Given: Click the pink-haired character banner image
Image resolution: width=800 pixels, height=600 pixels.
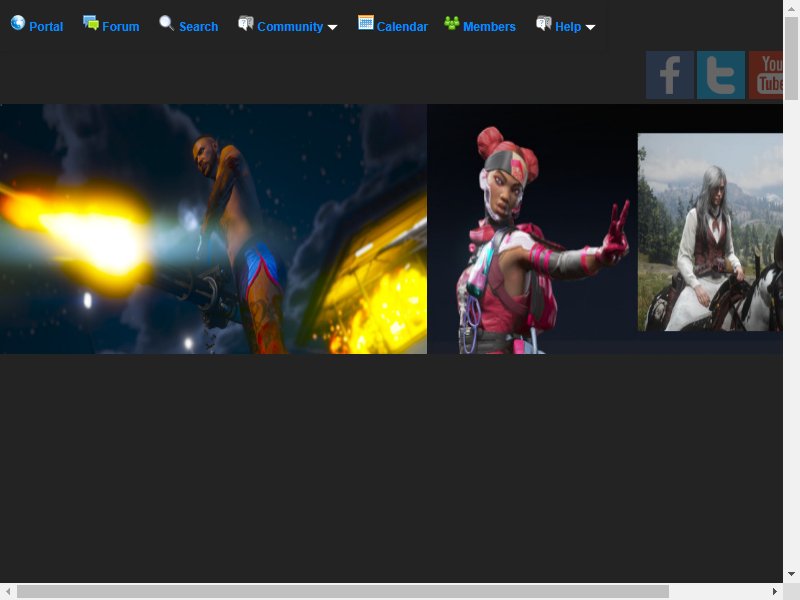Looking at the screenshot, I should point(532,229).
